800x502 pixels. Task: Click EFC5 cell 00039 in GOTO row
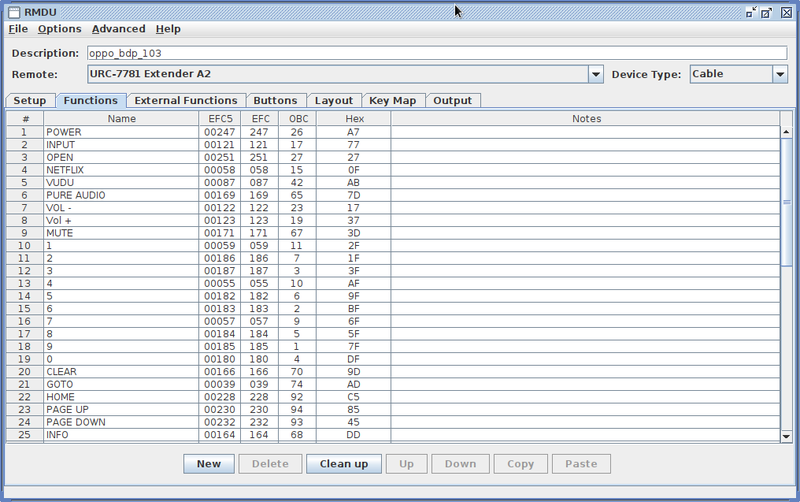[x=220, y=385]
